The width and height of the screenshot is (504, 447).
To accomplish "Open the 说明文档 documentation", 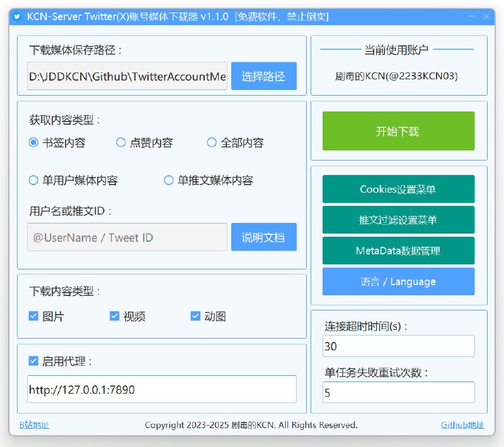I will tap(263, 237).
